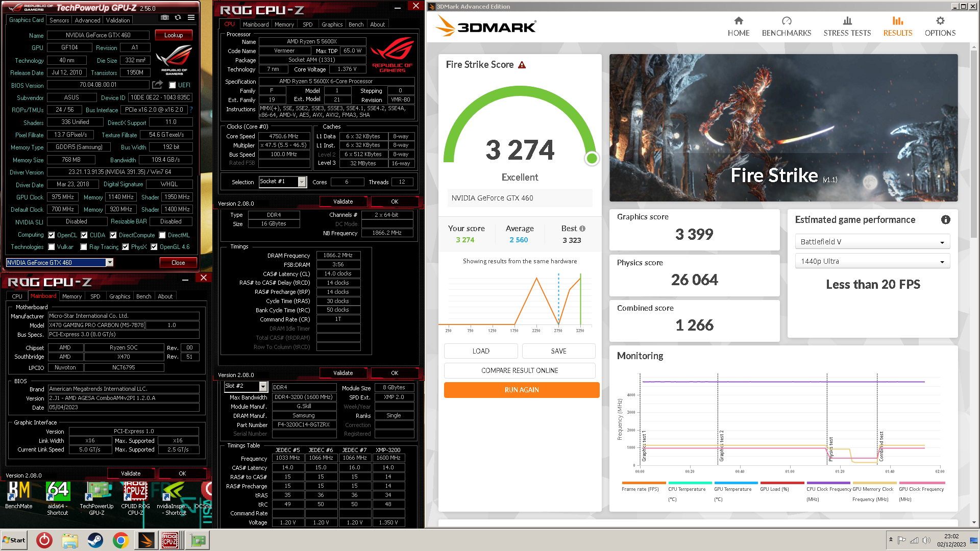980x551 pixels.
Task: Toggle the Ray Tracing checkbox
Action: (84, 247)
